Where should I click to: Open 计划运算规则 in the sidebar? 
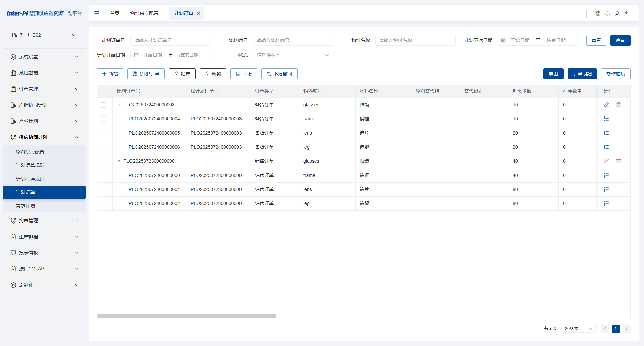30,165
